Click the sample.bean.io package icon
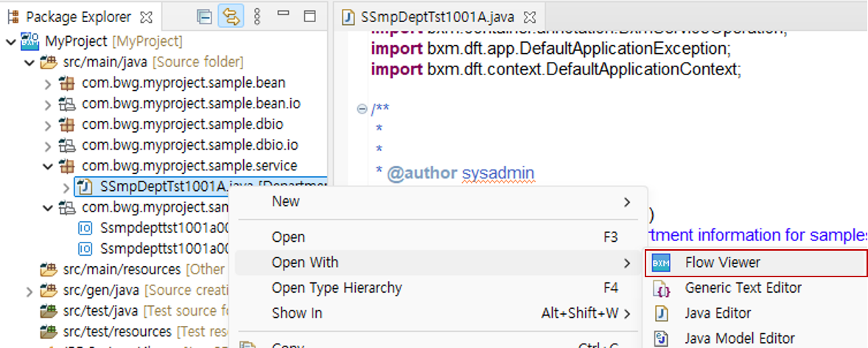868x348 pixels. pos(67,104)
